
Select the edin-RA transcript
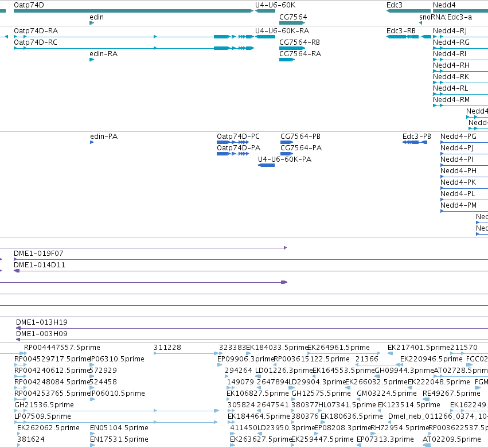92,60
